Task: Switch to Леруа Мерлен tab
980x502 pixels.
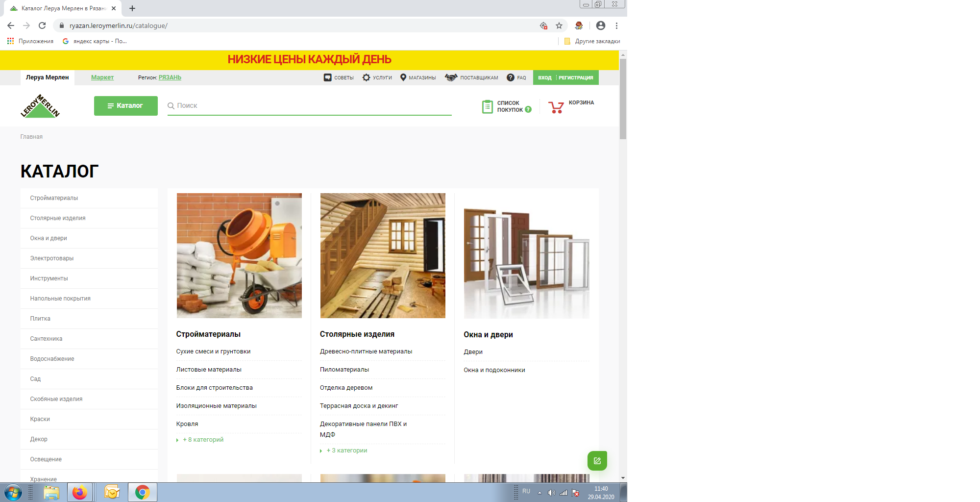Action: (47, 77)
